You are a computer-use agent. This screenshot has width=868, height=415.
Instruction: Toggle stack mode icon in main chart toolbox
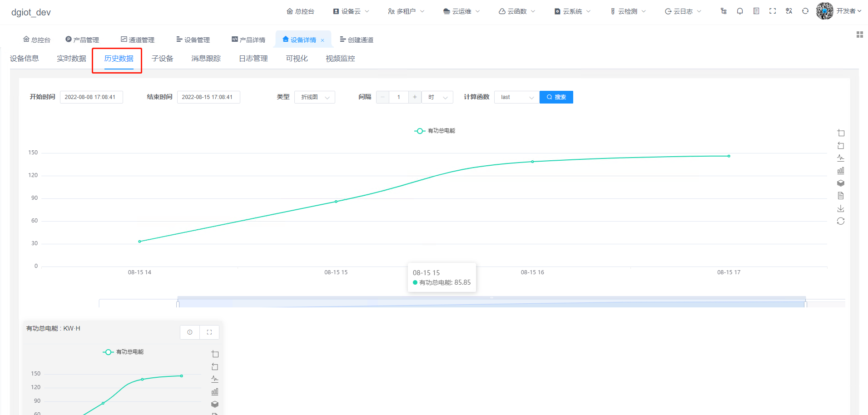point(841,183)
